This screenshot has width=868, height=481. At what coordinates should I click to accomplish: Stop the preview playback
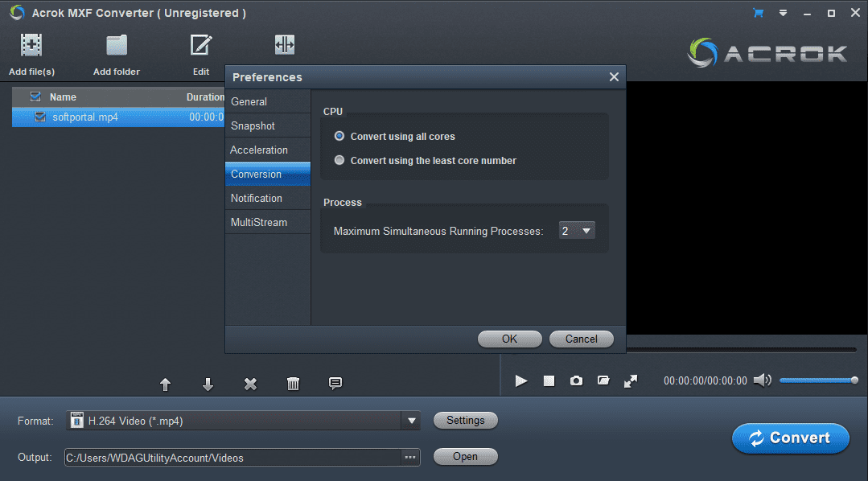[549, 380]
